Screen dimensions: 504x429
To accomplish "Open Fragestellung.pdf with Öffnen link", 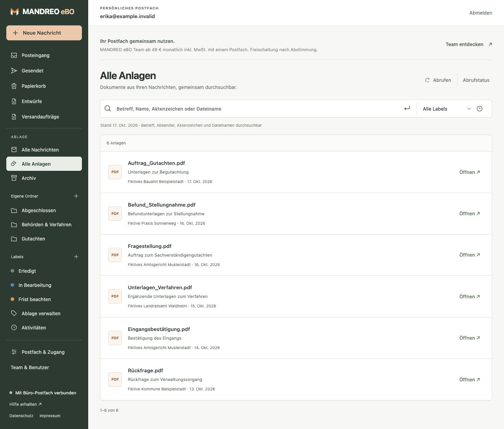I will [x=470, y=255].
